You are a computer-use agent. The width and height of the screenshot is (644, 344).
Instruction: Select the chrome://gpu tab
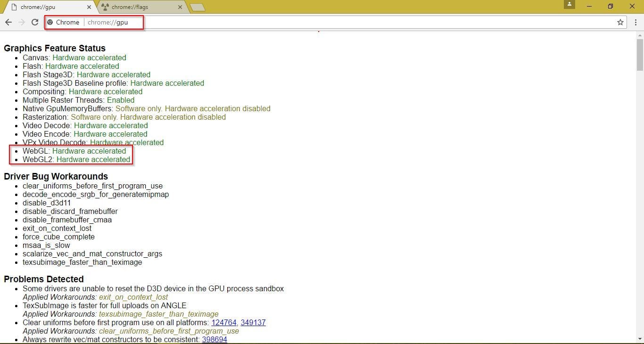(x=50, y=7)
